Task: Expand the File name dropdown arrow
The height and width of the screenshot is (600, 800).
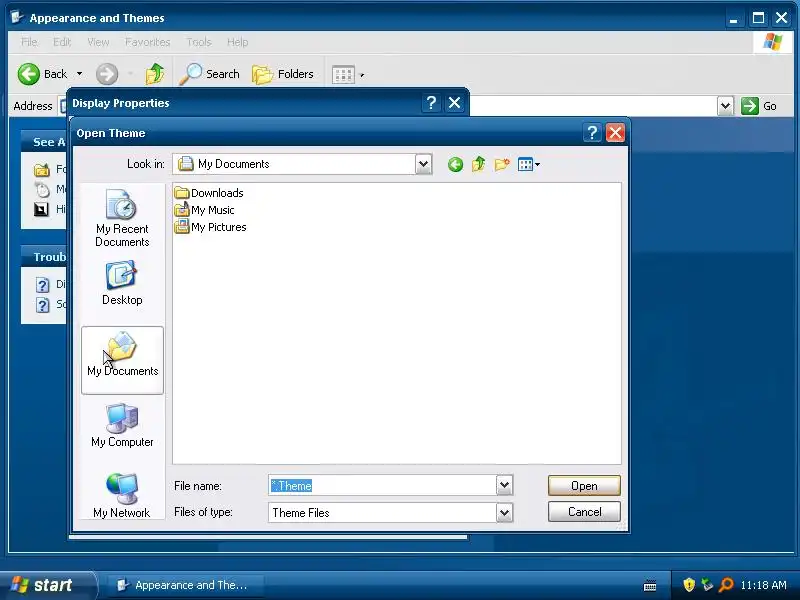Action: (x=504, y=485)
